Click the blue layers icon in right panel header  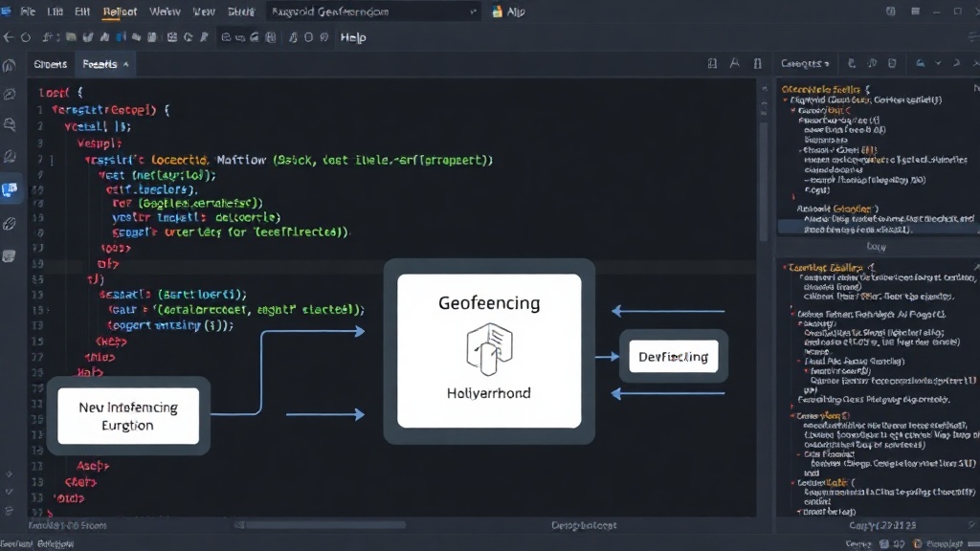(920, 63)
